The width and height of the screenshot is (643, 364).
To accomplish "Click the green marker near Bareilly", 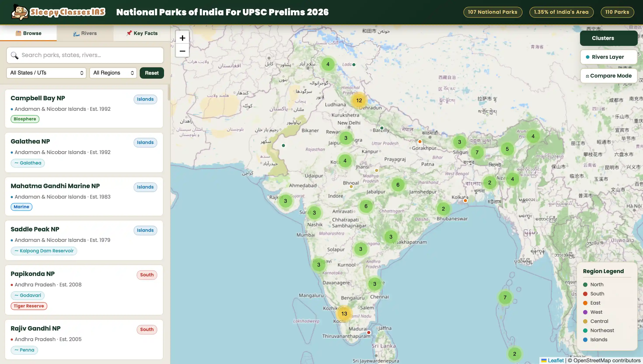I will 382,128.
